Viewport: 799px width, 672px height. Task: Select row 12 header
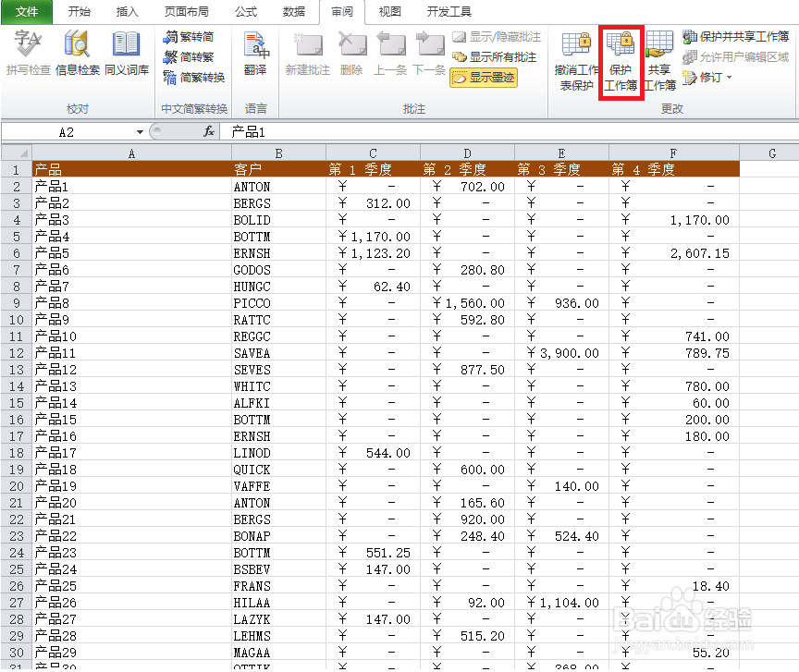(x=17, y=353)
